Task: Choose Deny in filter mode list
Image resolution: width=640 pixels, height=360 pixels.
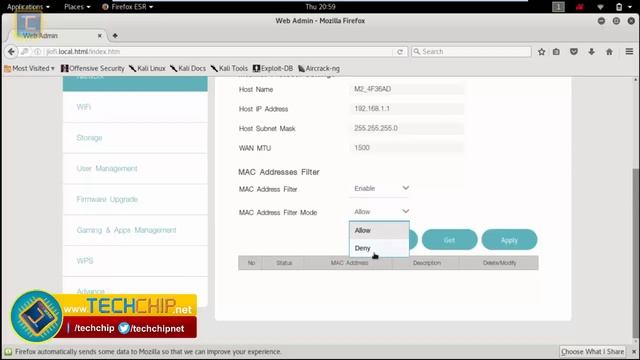Action: tap(379, 248)
